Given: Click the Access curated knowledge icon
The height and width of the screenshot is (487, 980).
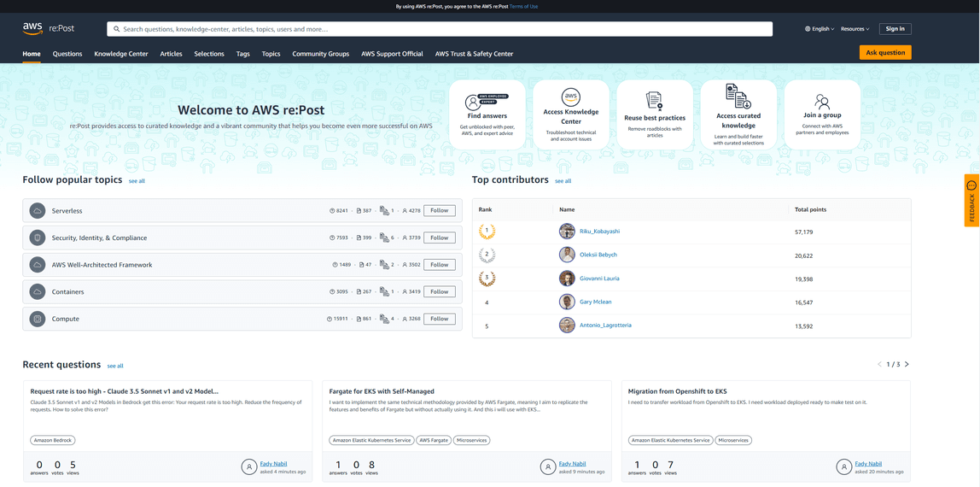Looking at the screenshot, I should 738,97.
